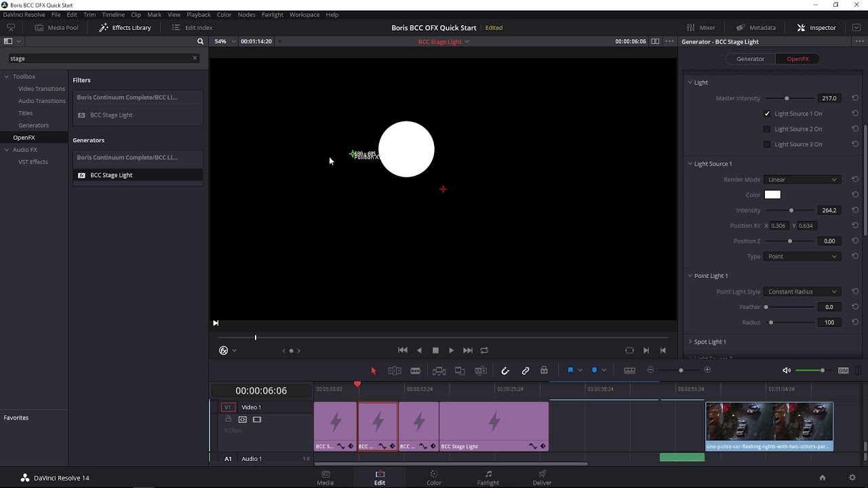Clear the 'stage' search field
Screen dimensions: 868x488
(195, 58)
